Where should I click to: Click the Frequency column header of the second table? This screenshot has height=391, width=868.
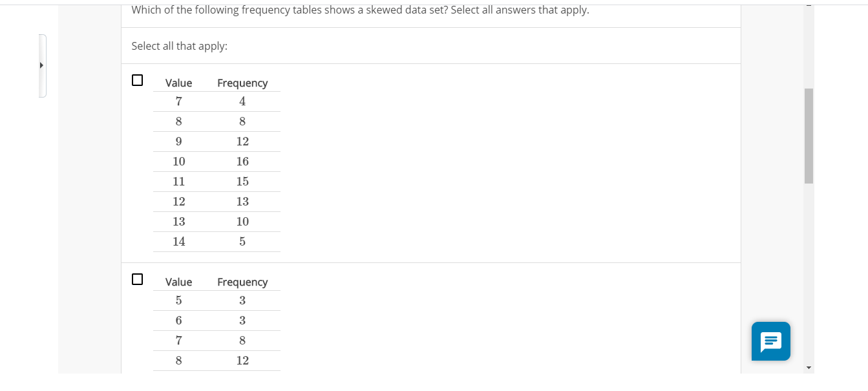click(x=242, y=282)
